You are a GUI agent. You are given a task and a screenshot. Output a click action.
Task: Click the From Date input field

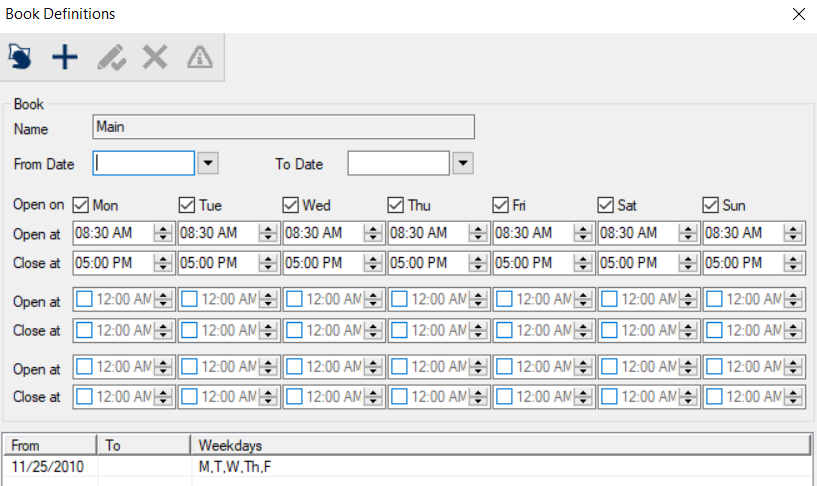coord(144,163)
